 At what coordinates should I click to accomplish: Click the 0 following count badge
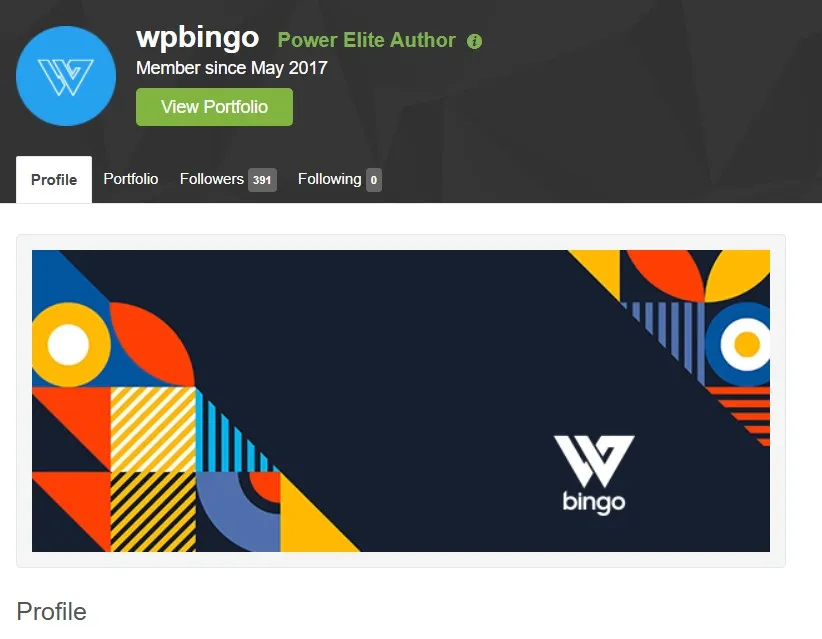click(x=374, y=180)
